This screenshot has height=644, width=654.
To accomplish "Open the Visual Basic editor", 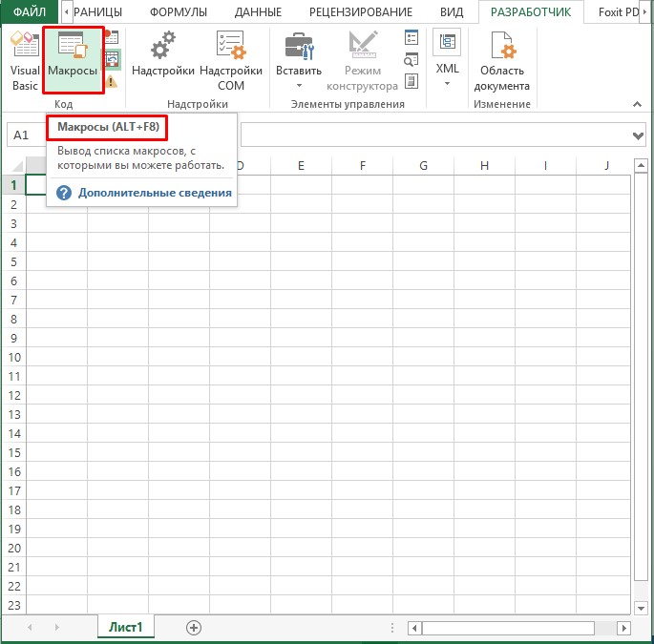I will point(25,61).
